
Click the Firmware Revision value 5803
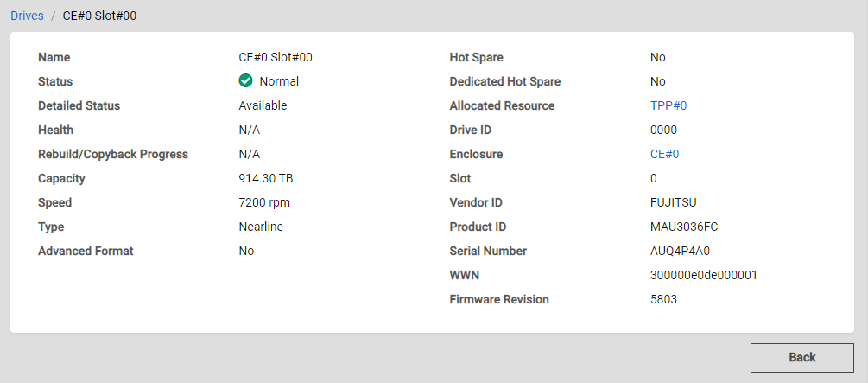(663, 299)
